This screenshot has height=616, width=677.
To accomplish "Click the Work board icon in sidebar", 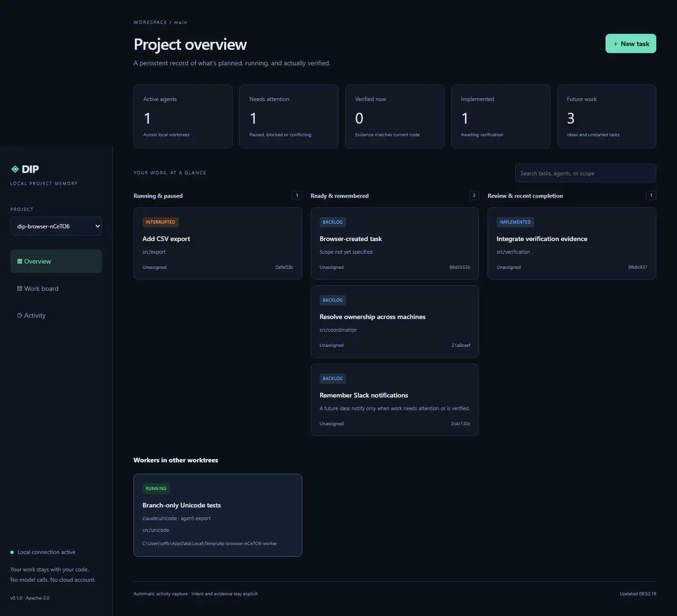I will coord(20,289).
